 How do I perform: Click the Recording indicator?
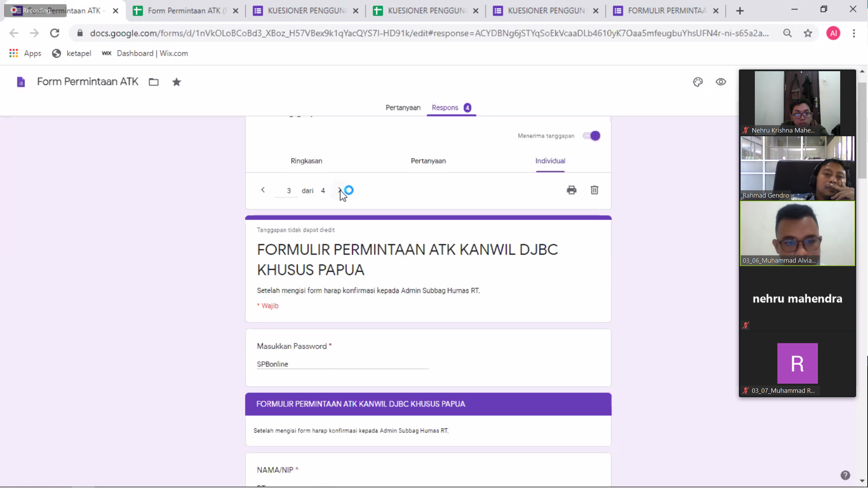(35, 10)
